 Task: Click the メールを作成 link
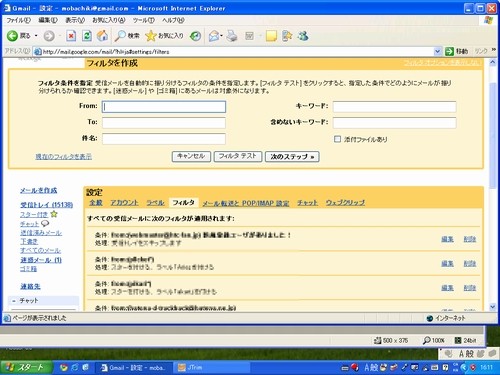click(x=38, y=190)
